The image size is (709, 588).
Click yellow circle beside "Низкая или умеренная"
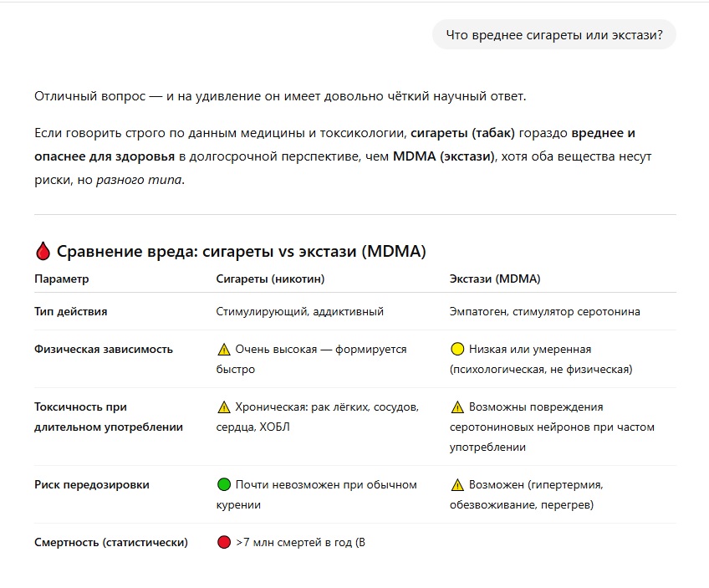point(457,350)
